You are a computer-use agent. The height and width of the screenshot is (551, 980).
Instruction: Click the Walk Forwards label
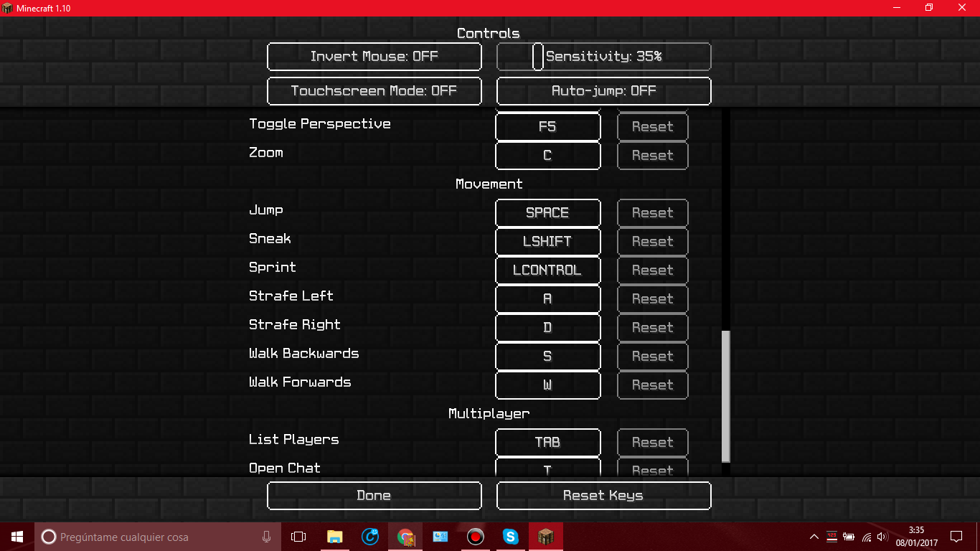(300, 382)
